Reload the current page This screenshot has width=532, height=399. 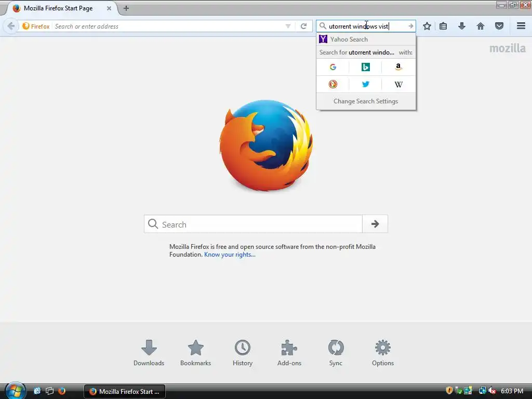point(303,26)
